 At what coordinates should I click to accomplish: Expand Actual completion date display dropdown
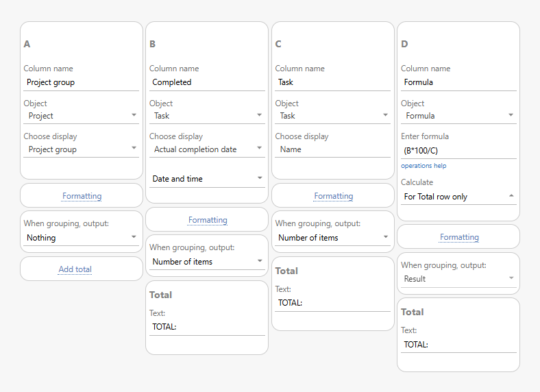click(207, 149)
